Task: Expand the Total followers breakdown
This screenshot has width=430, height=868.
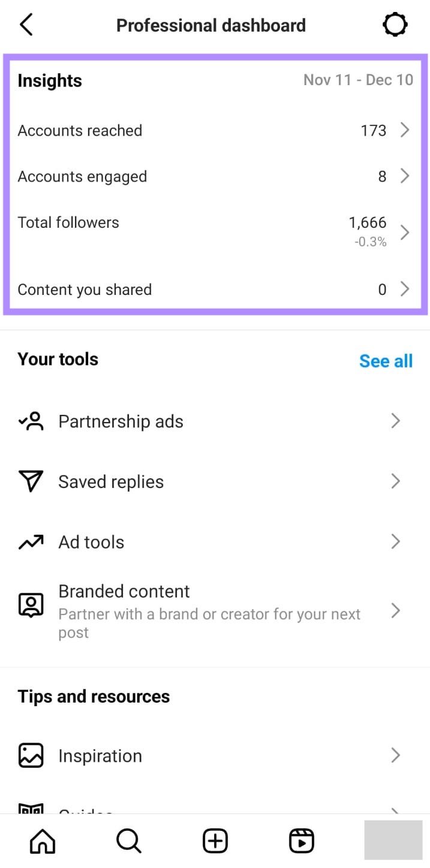Action: click(x=405, y=232)
